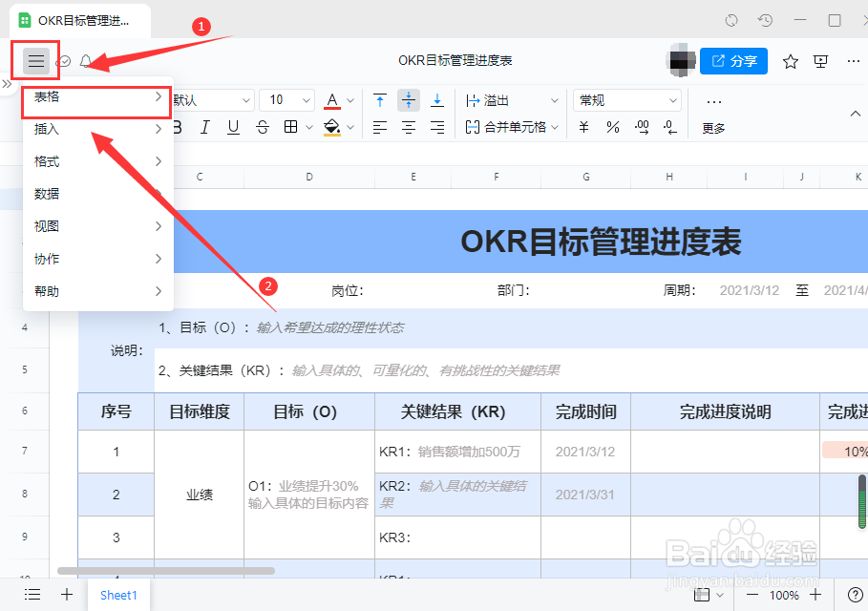Select column D header

[308, 178]
